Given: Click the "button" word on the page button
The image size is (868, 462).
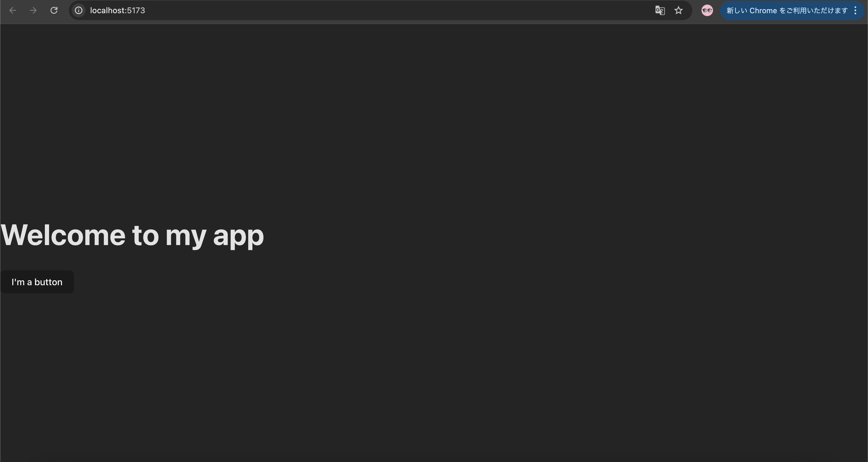Looking at the screenshot, I should pyautogui.click(x=48, y=282).
